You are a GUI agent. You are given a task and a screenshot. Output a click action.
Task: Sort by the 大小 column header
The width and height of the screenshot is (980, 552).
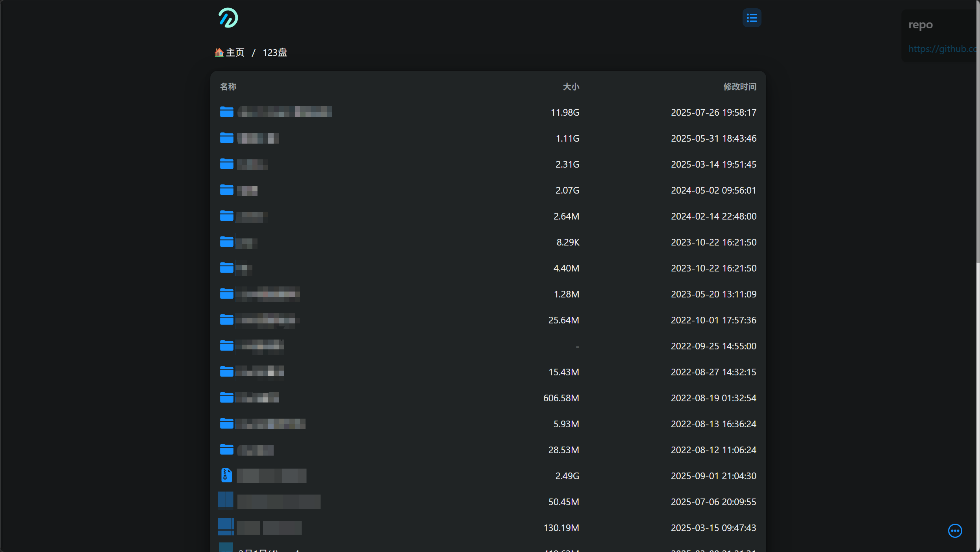pyautogui.click(x=571, y=87)
